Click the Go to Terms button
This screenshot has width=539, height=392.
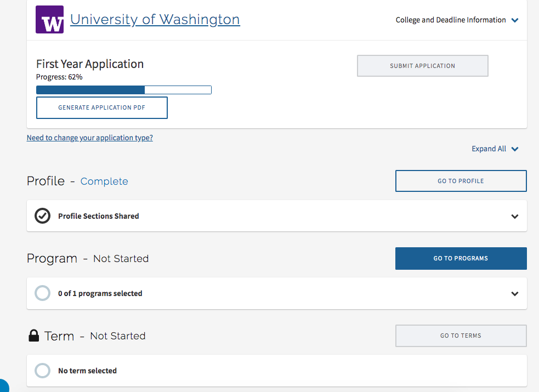point(461,336)
